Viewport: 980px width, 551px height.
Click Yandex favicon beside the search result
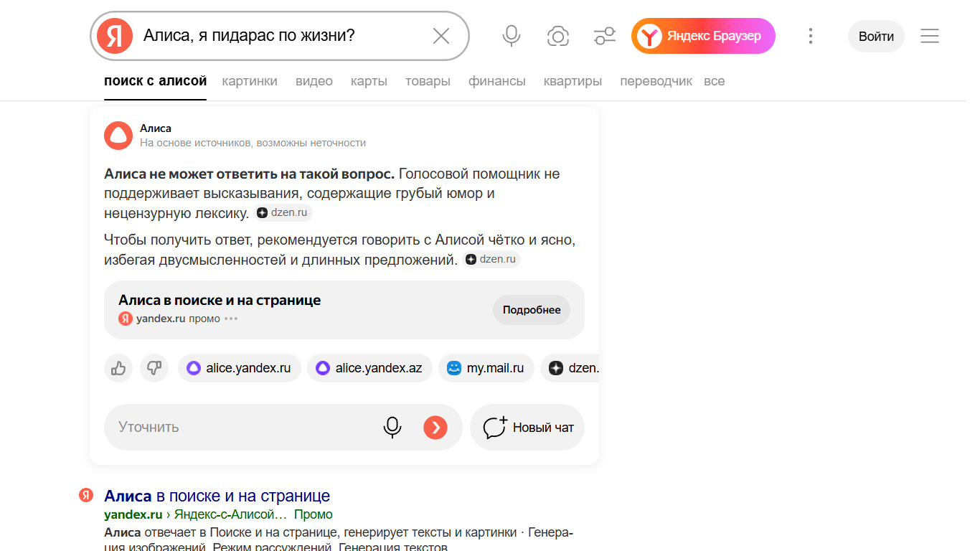(86, 495)
